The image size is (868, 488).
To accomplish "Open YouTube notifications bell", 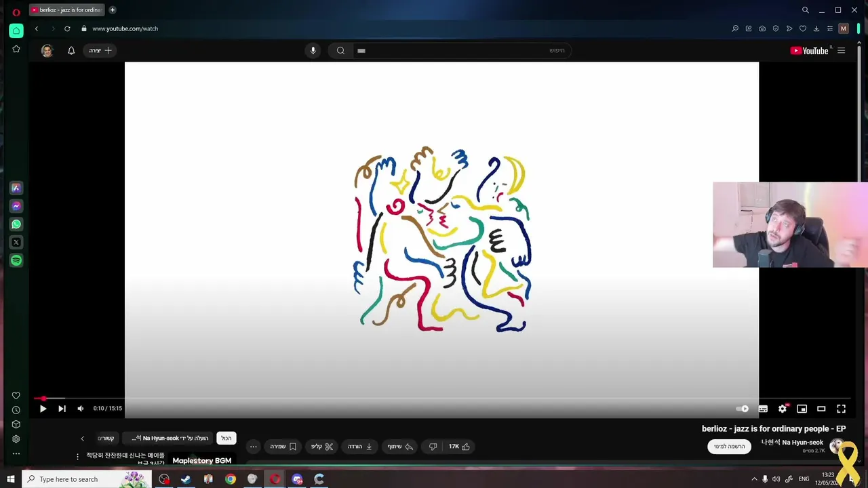I will coord(71,50).
